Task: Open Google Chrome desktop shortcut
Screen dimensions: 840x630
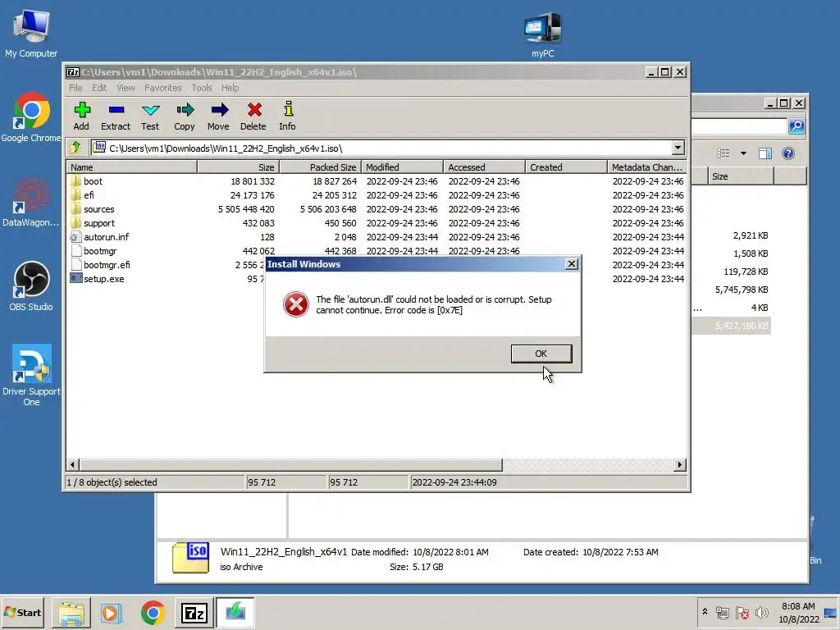Action: pyautogui.click(x=31, y=118)
